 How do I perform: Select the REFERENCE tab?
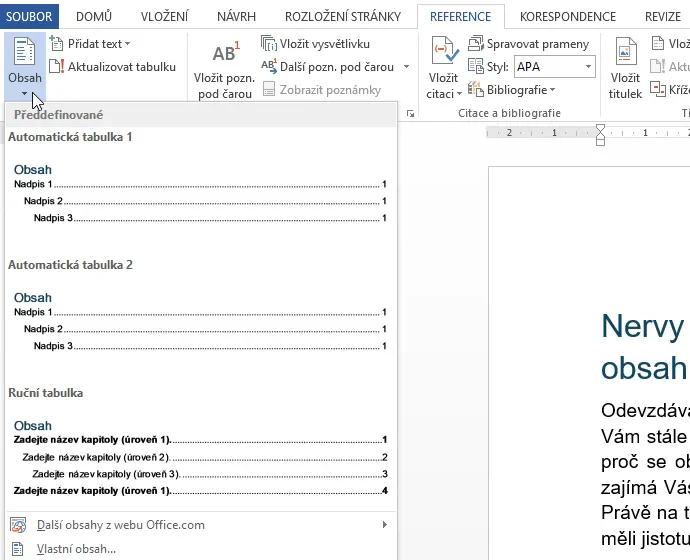460,17
